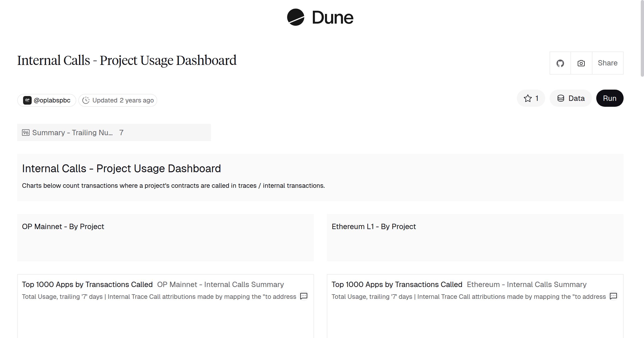Click the Updated 2 years ago badge
This screenshot has width=644, height=338.
[118, 100]
